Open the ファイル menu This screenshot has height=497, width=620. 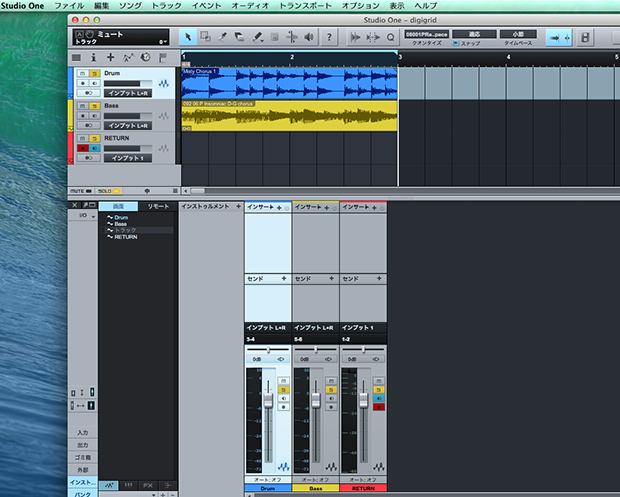click(69, 6)
